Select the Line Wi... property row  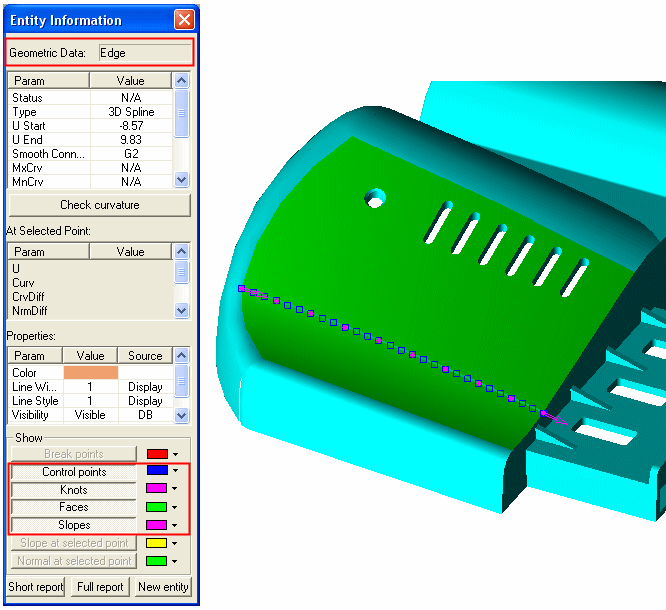[90, 387]
